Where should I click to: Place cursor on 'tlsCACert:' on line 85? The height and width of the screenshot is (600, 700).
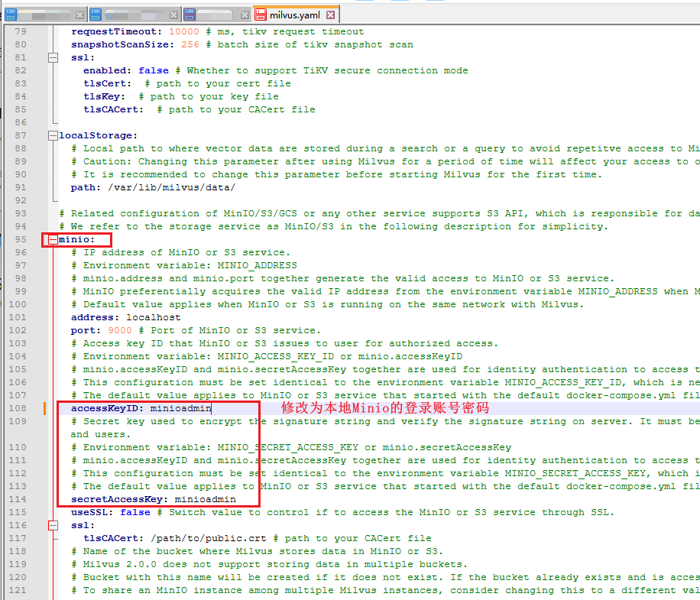[113, 109]
